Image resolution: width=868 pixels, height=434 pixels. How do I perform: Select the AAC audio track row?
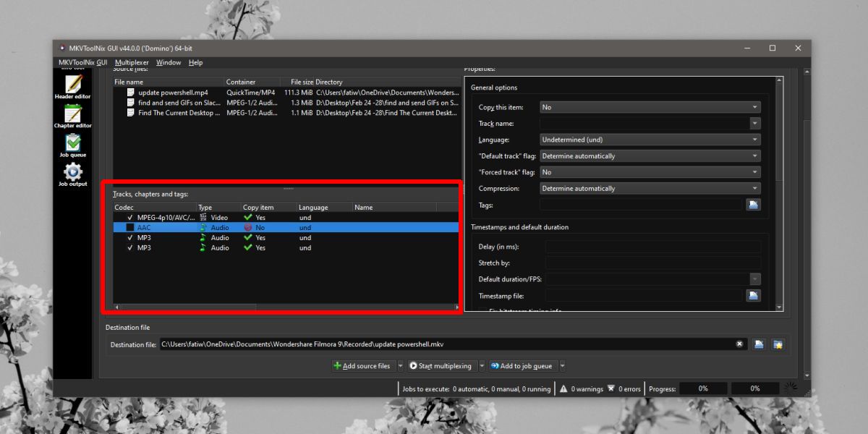tap(286, 227)
